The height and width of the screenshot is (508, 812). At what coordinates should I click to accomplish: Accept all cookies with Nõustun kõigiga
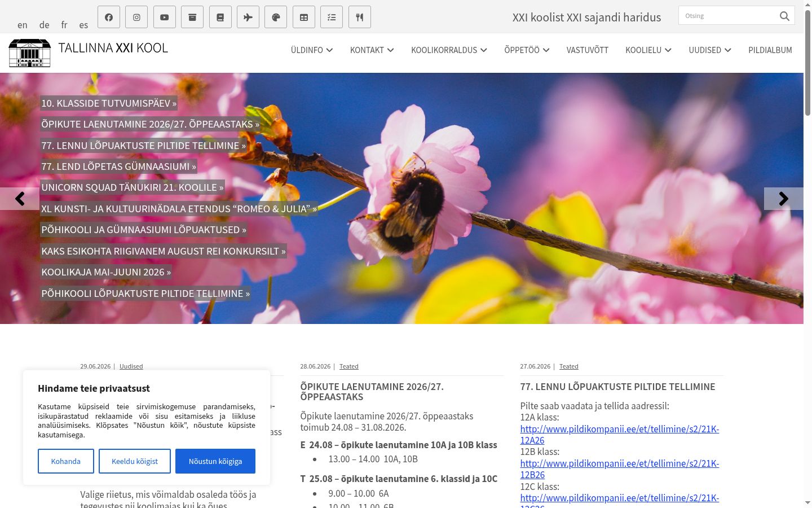(x=215, y=461)
